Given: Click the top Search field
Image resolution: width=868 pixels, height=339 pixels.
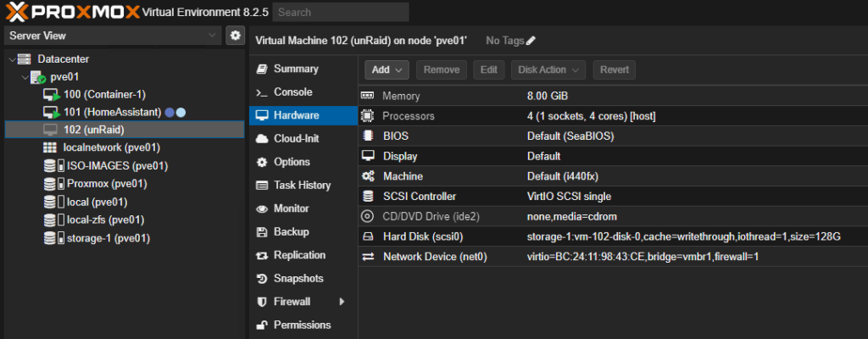Looking at the screenshot, I should pyautogui.click(x=341, y=12).
